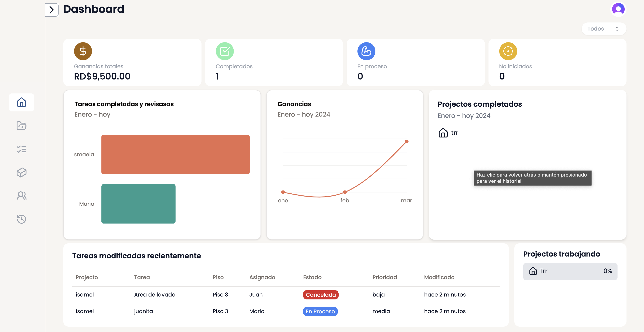Open the completed project trr
This screenshot has width=644, height=332.
point(448,133)
